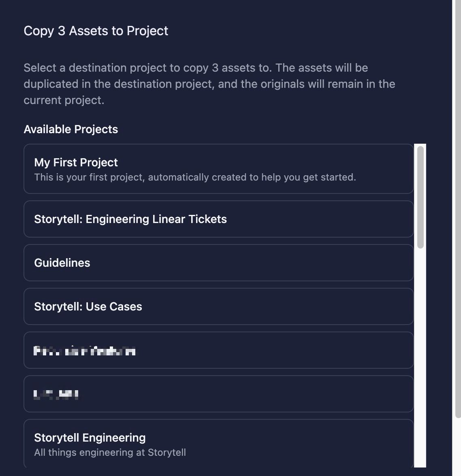Screen dimensions: 461x476
Task: Select the blurred project below Storytell: Use Cases
Action: tap(218, 350)
